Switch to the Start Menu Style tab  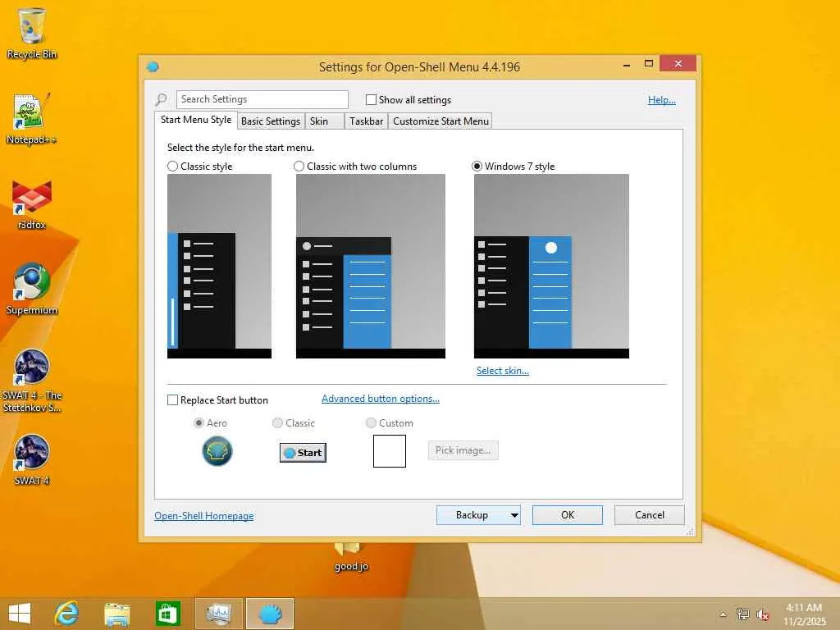click(196, 120)
